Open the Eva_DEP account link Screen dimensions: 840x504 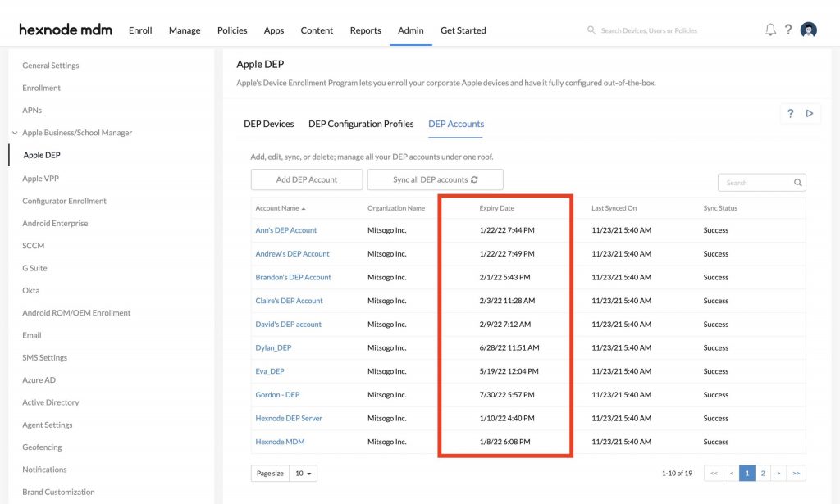(x=270, y=372)
